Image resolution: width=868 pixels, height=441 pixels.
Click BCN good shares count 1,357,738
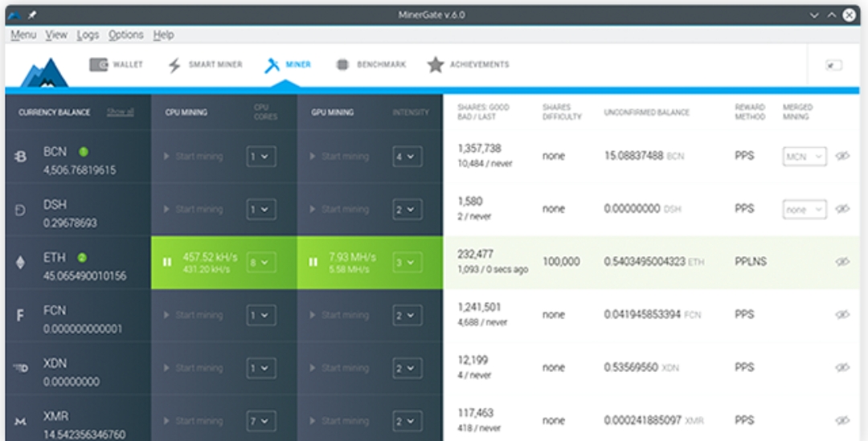pos(479,149)
